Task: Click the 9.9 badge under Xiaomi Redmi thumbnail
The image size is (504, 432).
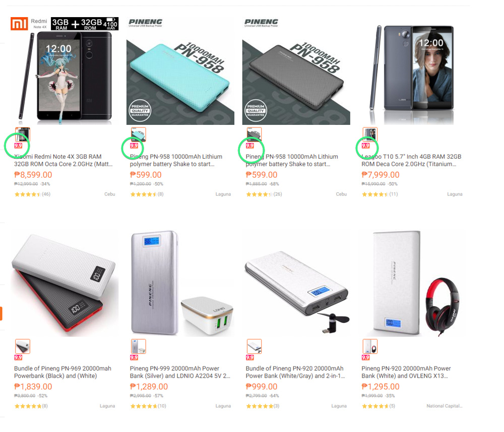Action: (x=18, y=146)
